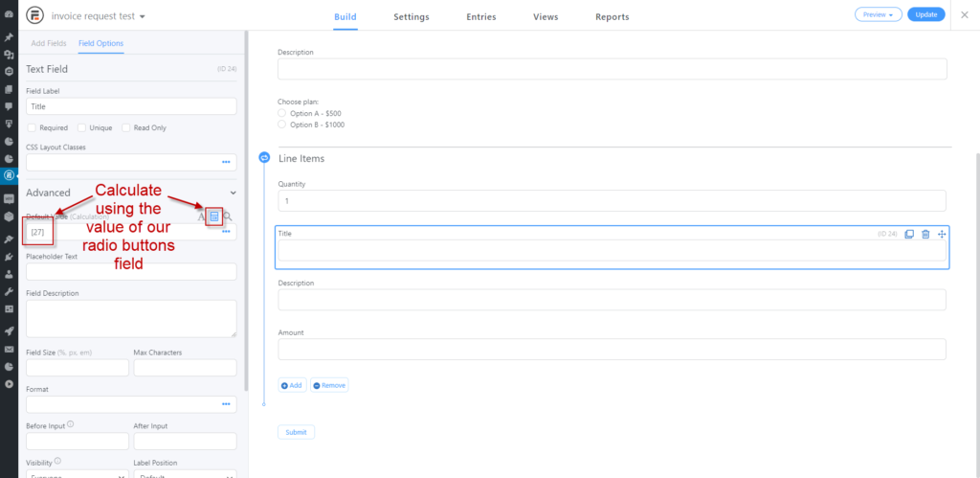980x478 pixels.
Task: Click the Add row button
Action: click(x=292, y=385)
